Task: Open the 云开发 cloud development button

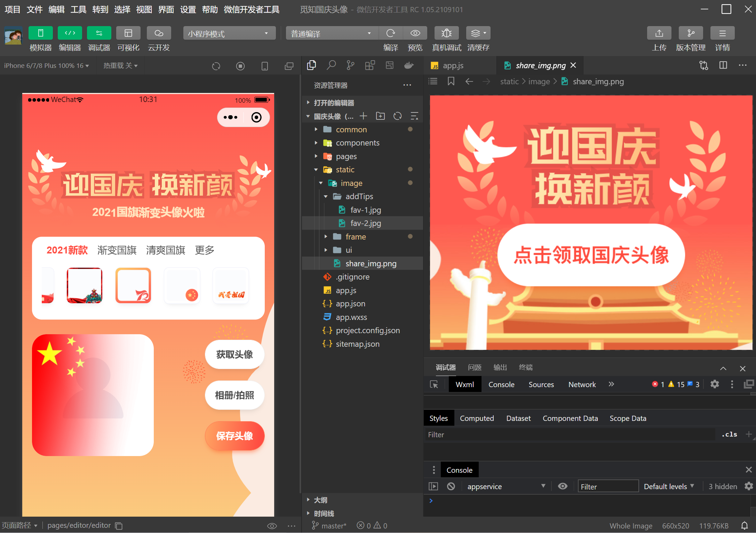Action: 159,33
